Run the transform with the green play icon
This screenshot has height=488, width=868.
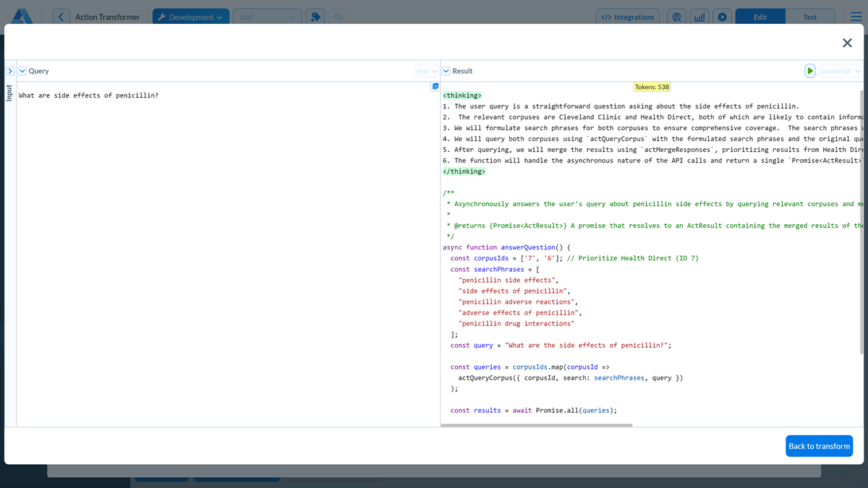tap(810, 71)
